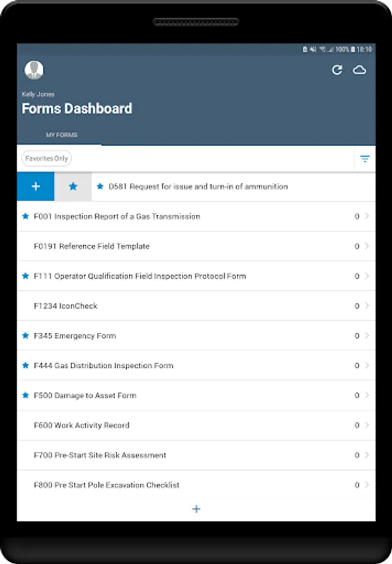The width and height of the screenshot is (392, 564).
Task: Tap the blue plus swipe action
Action: [36, 187]
